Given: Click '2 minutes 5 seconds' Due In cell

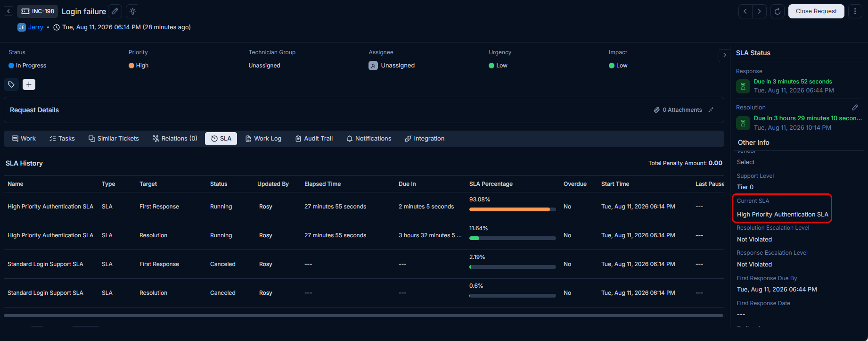Looking at the screenshot, I should pyautogui.click(x=426, y=207).
